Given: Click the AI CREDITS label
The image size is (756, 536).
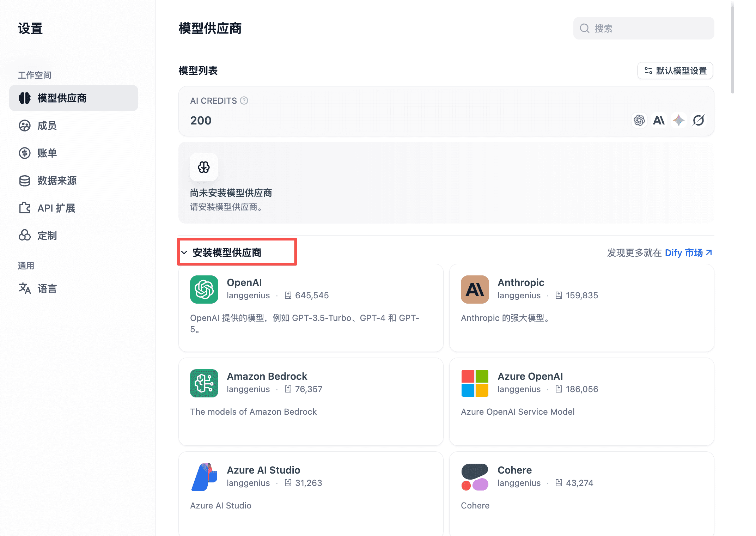Looking at the screenshot, I should click(x=213, y=100).
